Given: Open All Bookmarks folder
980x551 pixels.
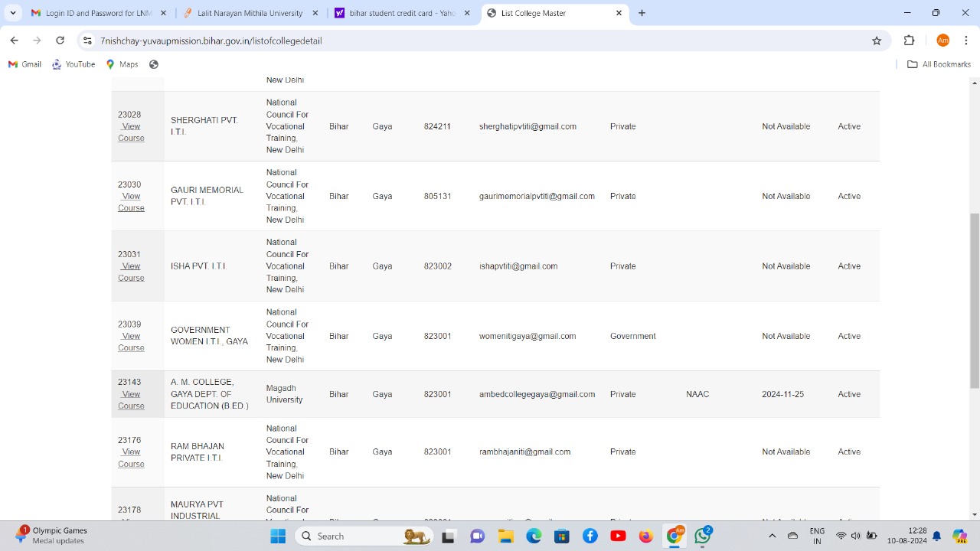Looking at the screenshot, I should [x=939, y=64].
